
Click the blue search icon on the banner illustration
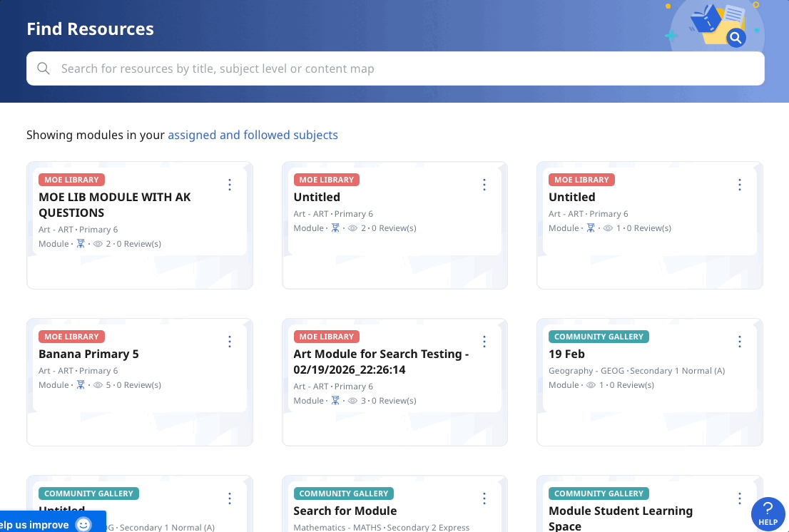[x=736, y=39]
